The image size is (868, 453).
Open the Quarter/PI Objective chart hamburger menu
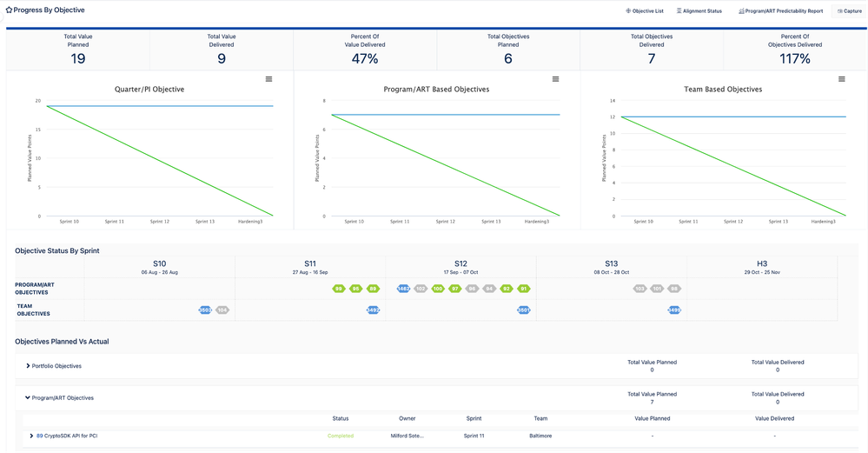269,79
